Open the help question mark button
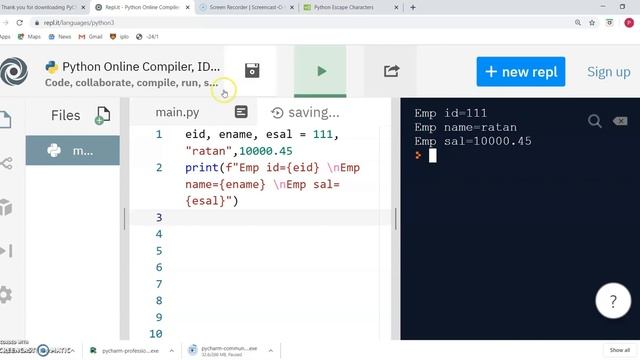 pyautogui.click(x=613, y=301)
